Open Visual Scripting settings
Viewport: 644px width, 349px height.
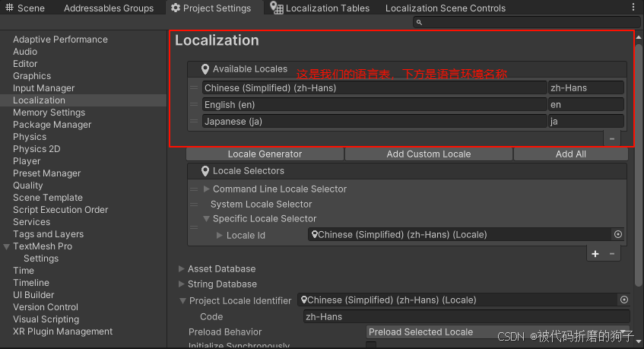[46, 319]
